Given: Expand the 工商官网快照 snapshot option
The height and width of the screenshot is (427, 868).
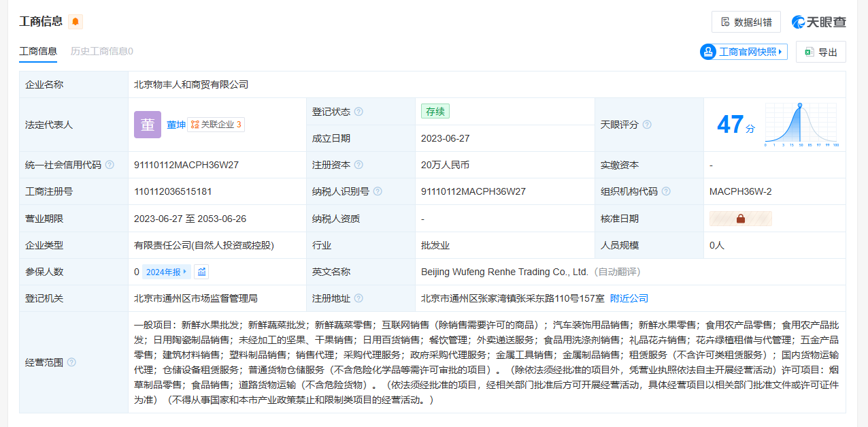Looking at the screenshot, I should pyautogui.click(x=744, y=52).
